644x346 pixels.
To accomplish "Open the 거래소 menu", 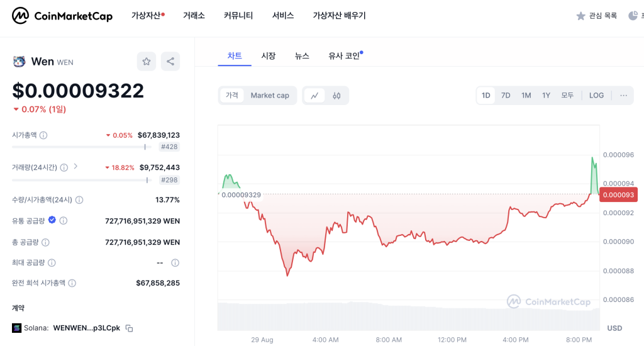I will pyautogui.click(x=194, y=16).
